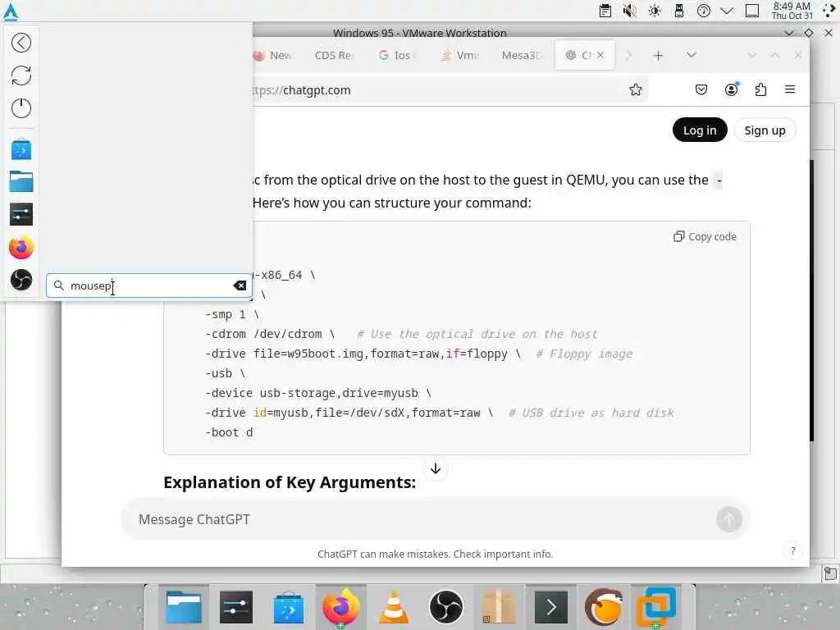Open the file manager icon in launcher sidebar
Image resolution: width=840 pixels, height=630 pixels.
point(21,181)
